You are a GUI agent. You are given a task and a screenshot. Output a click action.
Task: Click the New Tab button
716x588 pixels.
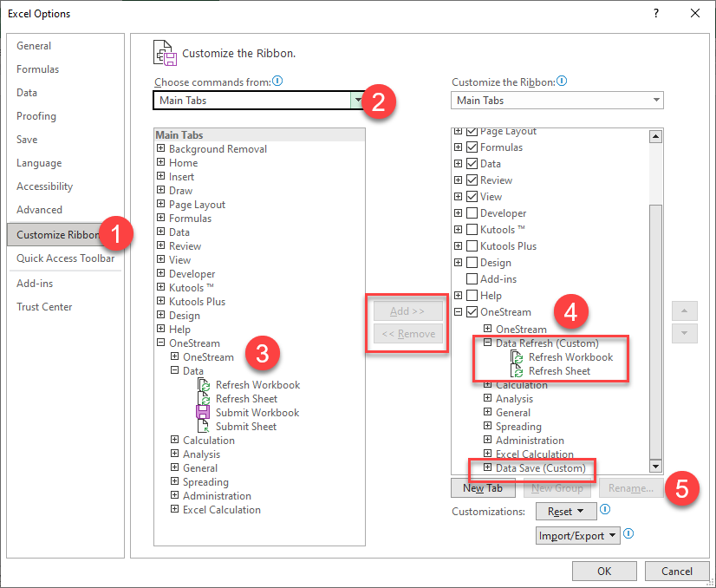[x=483, y=487]
